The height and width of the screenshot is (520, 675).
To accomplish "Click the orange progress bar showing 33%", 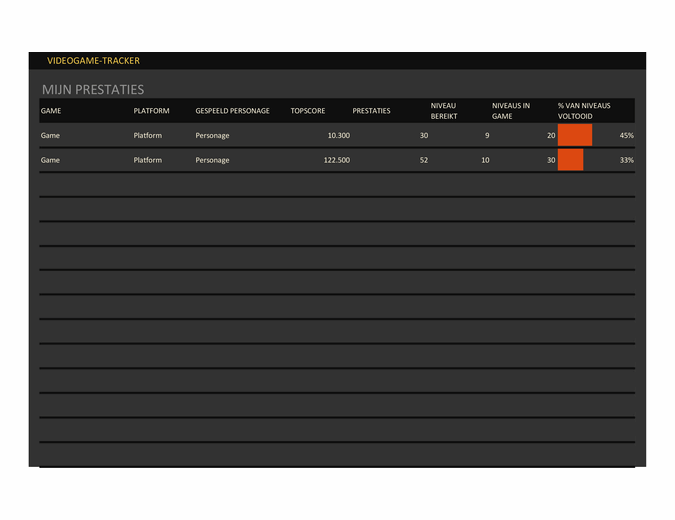I will point(570,160).
